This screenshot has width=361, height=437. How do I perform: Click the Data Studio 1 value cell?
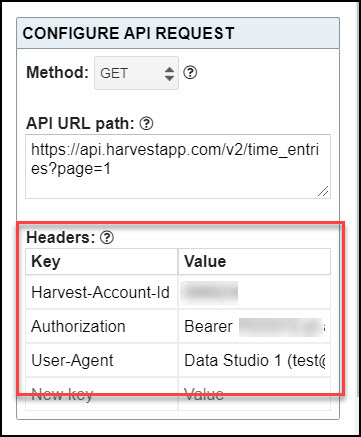point(254,360)
